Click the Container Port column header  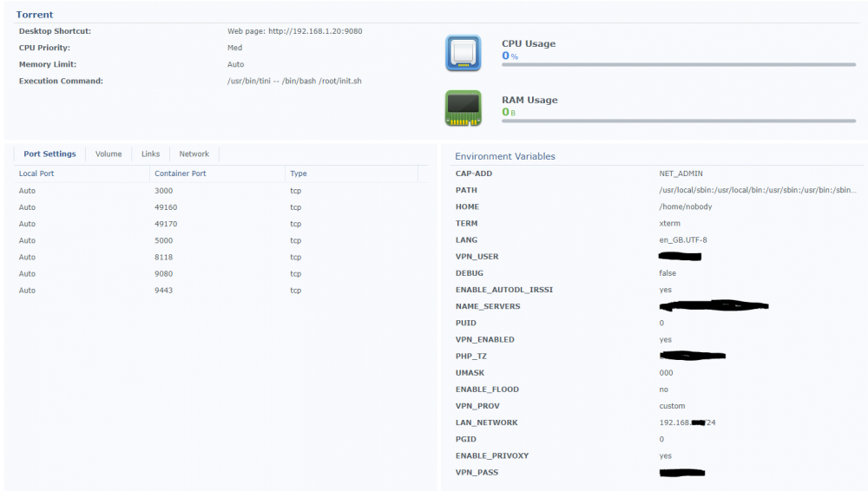217,173
